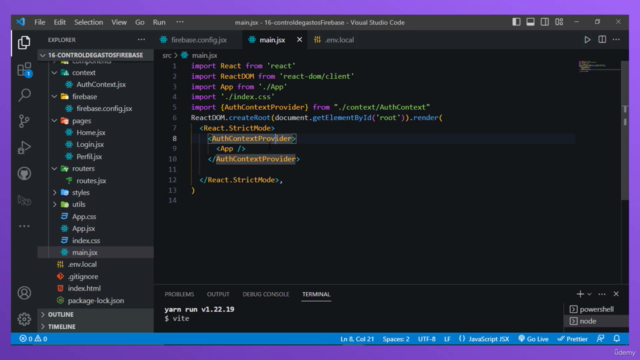
Task: Show more menu bar items ellipsis
Action: click(180, 22)
